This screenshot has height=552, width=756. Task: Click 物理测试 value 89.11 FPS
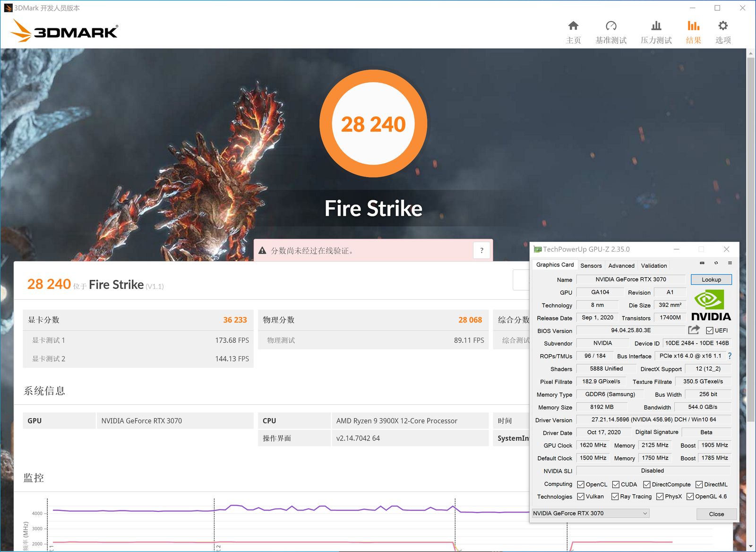[x=469, y=340]
